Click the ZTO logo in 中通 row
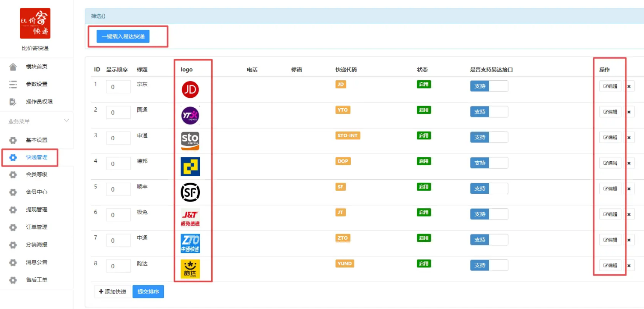 point(190,243)
